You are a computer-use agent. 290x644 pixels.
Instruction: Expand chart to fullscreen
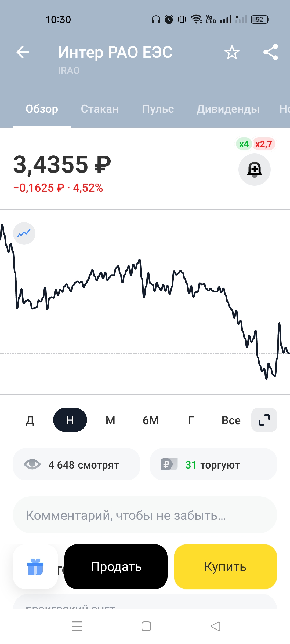pyautogui.click(x=264, y=420)
